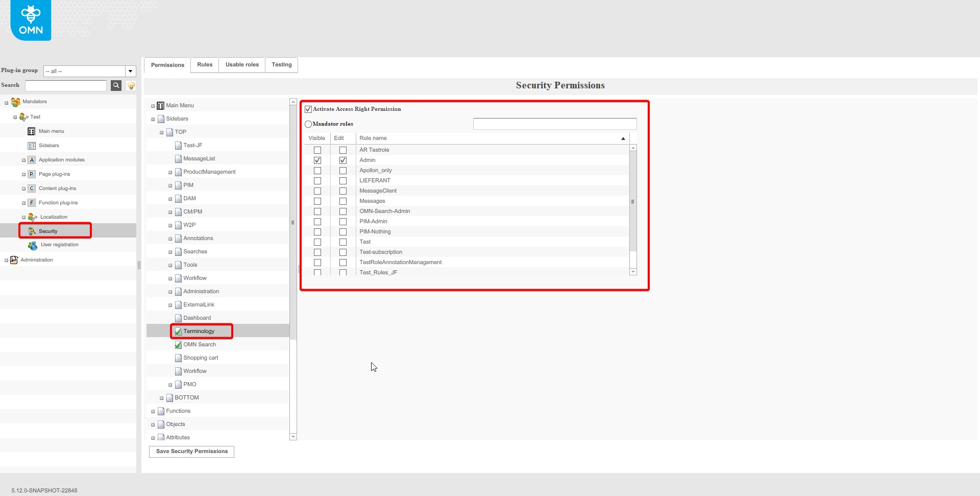
Task: Click the Visible column header
Action: pyautogui.click(x=317, y=138)
